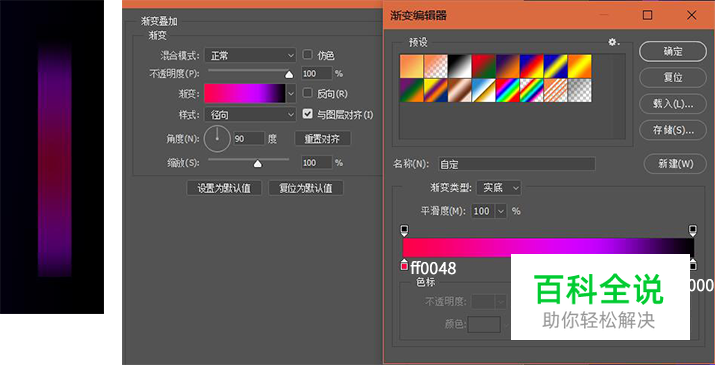The image size is (715, 365).
Task: Select the blue-yellow-blue gradient preset
Action: [x=555, y=66]
